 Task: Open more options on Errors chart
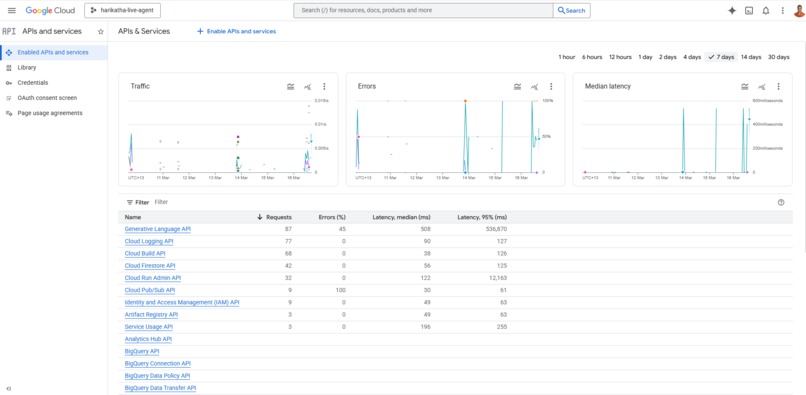pyautogui.click(x=551, y=86)
